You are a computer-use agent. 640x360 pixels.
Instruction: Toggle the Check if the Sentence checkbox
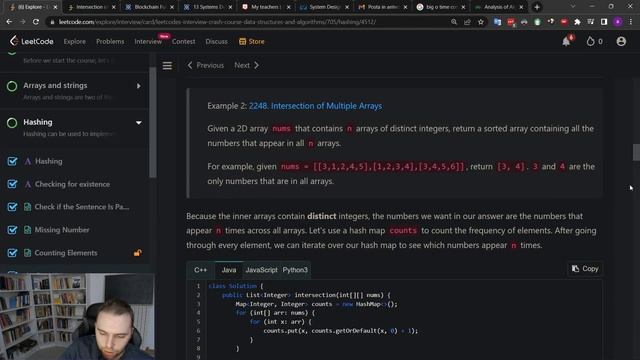click(12, 207)
